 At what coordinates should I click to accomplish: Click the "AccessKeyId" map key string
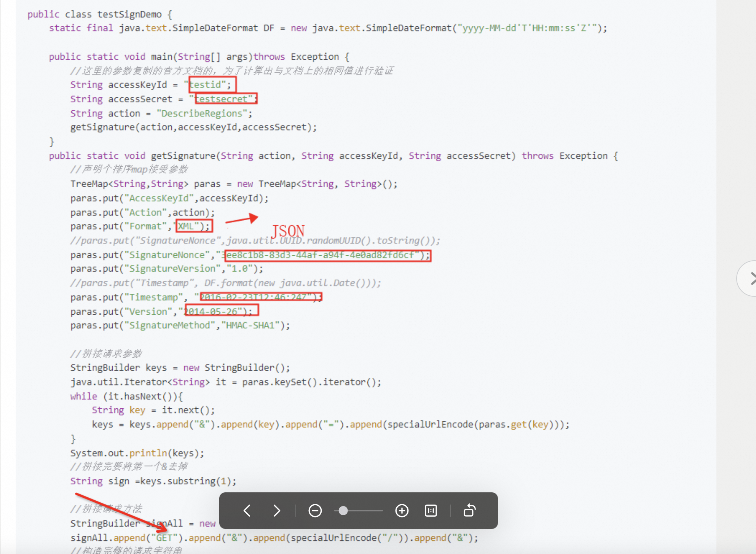tap(159, 198)
